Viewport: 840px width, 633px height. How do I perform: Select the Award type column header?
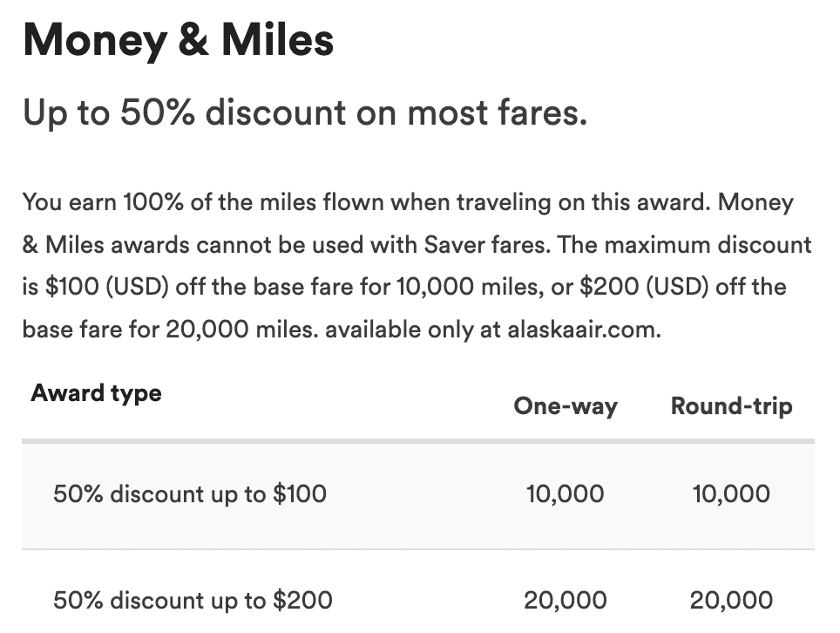tap(96, 392)
